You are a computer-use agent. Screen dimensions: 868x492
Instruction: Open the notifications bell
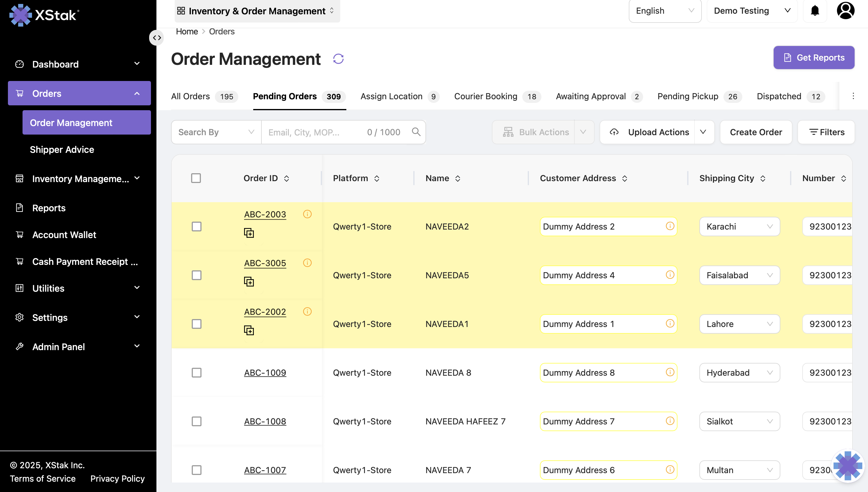[815, 11]
